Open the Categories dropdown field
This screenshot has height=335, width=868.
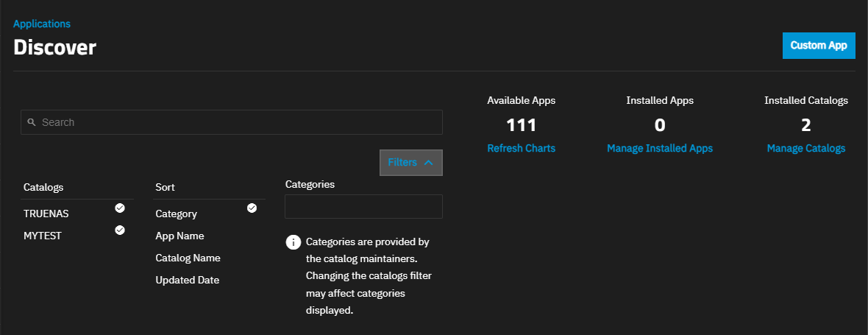coord(363,207)
